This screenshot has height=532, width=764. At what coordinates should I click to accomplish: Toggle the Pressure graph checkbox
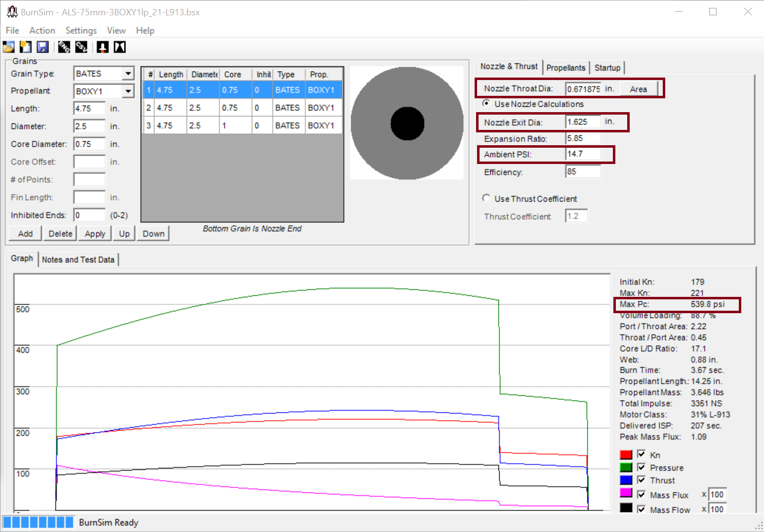click(642, 467)
